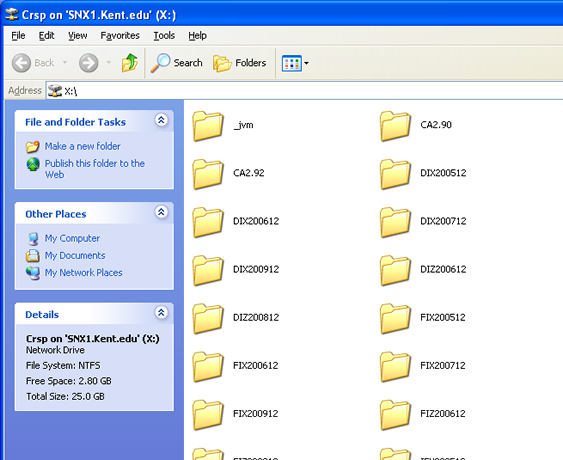This screenshot has width=563, height=460.
Task: Open the Help menu
Action: [x=197, y=36]
